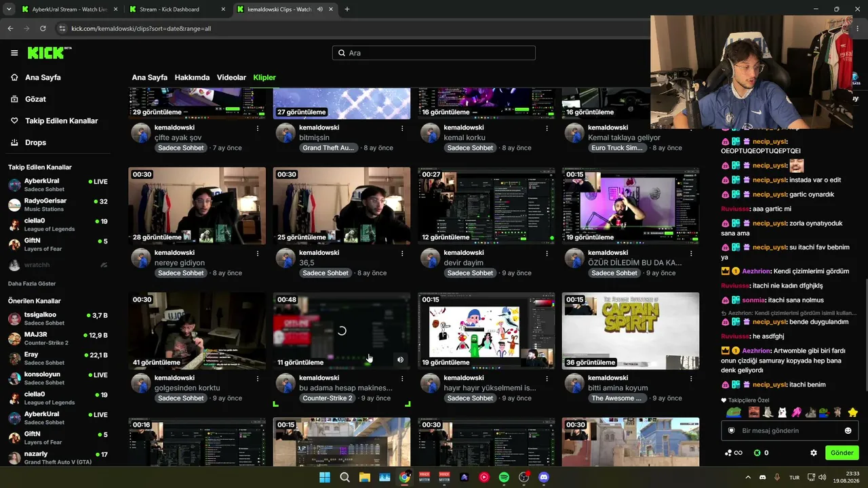The height and width of the screenshot is (488, 868).
Task: Open konsoloyun recommended channel
Action: coord(58,378)
